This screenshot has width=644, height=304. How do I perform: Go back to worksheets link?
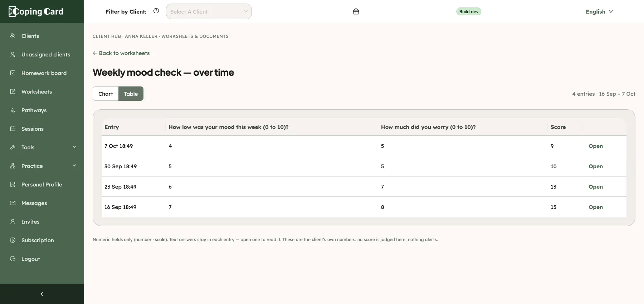(x=121, y=53)
